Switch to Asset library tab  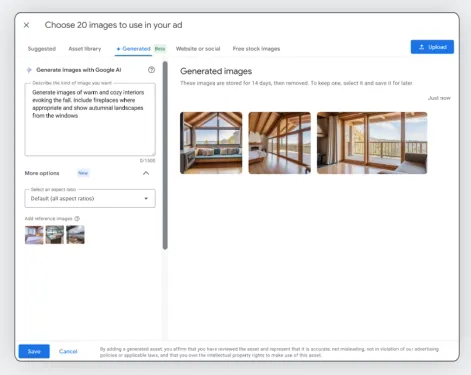pos(85,49)
